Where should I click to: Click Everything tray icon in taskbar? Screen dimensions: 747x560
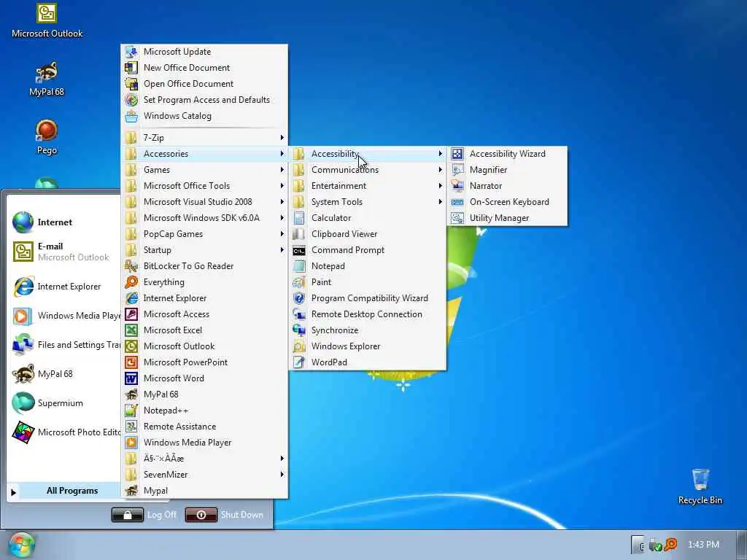pos(671,545)
